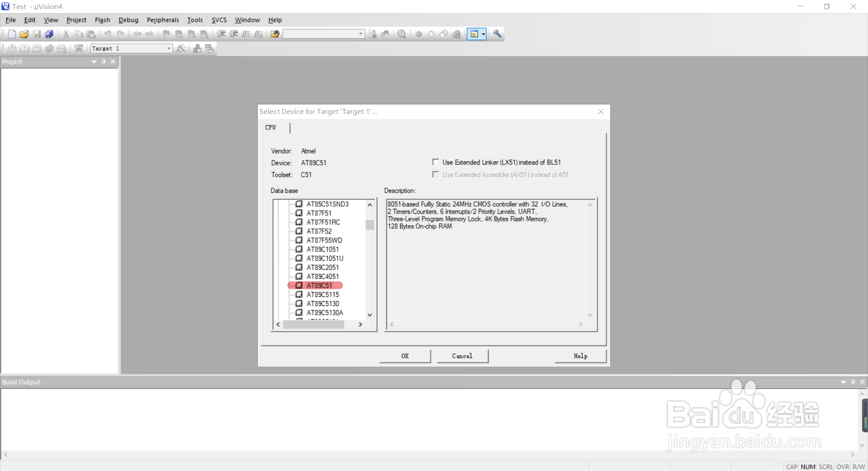Confirm device selection with OK button
Screen dimensions: 868x471
(405, 356)
